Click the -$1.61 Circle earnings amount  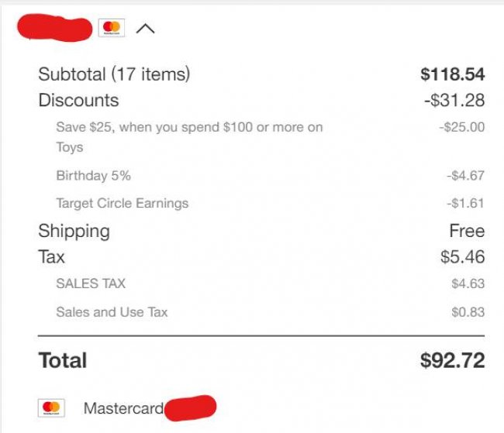pyautogui.click(x=465, y=204)
